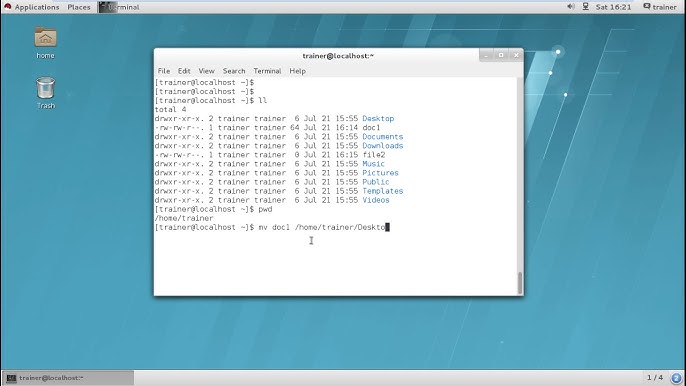
Task: Click the -rw-rw-r-- permissions on doc1 row
Action: [179, 128]
